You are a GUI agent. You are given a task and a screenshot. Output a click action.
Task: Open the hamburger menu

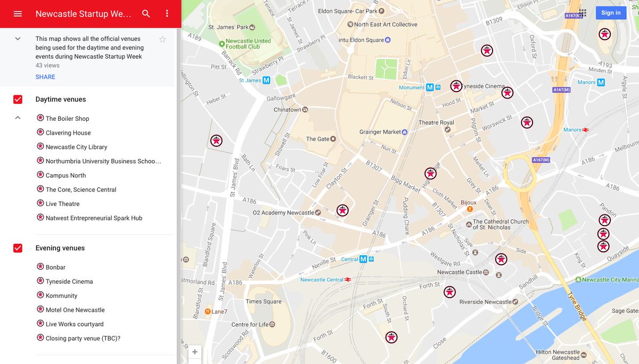point(18,13)
